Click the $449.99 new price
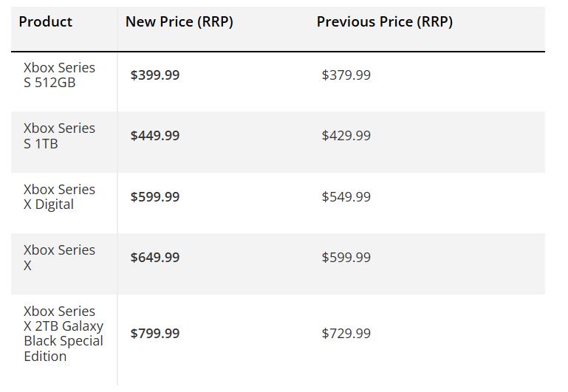 (154, 136)
